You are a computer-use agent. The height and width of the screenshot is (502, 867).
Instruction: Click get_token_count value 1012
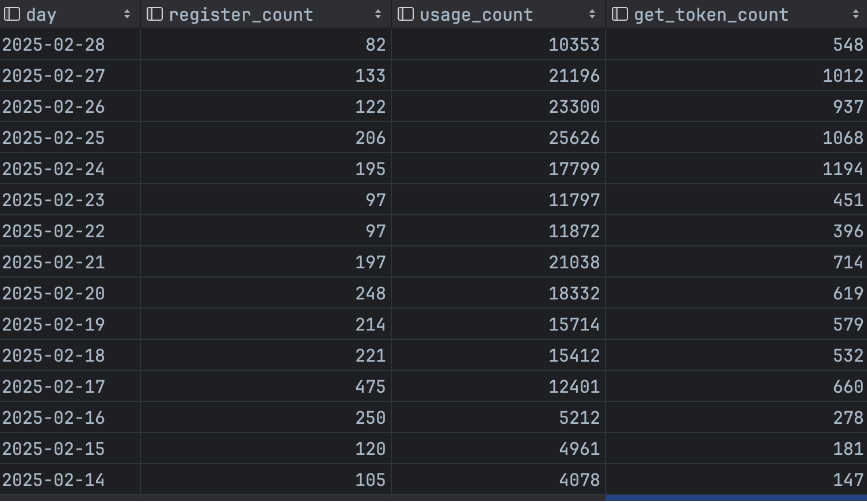[x=843, y=76]
